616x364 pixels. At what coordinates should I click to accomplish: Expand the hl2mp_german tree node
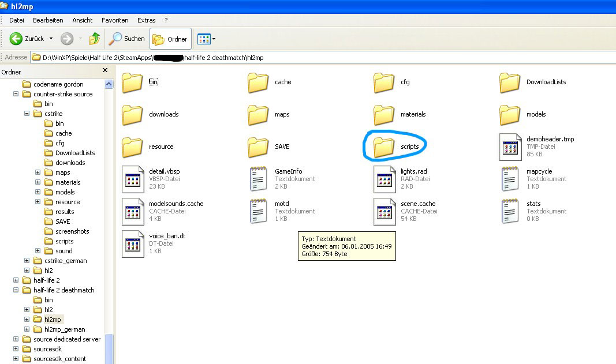(27, 329)
